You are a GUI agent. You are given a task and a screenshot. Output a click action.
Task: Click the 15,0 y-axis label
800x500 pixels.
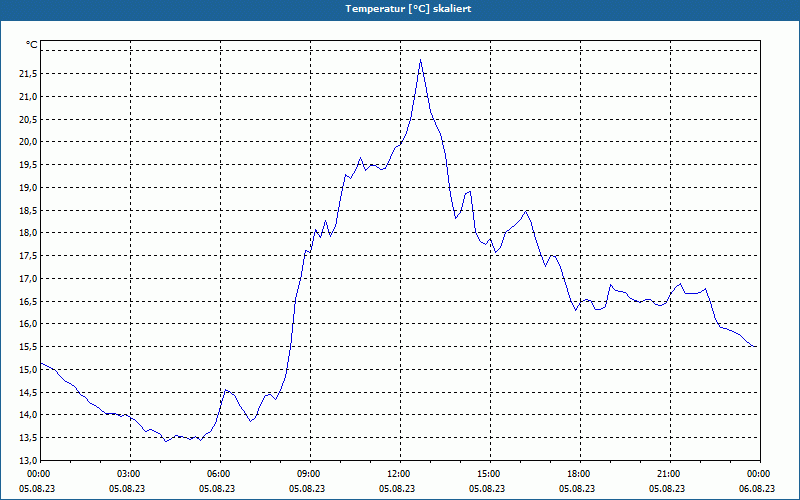point(28,369)
